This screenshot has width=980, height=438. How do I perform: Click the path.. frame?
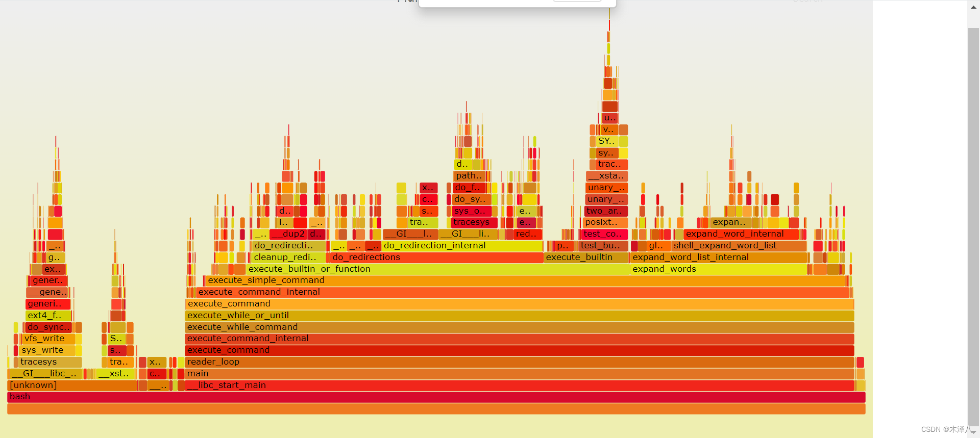click(x=470, y=175)
